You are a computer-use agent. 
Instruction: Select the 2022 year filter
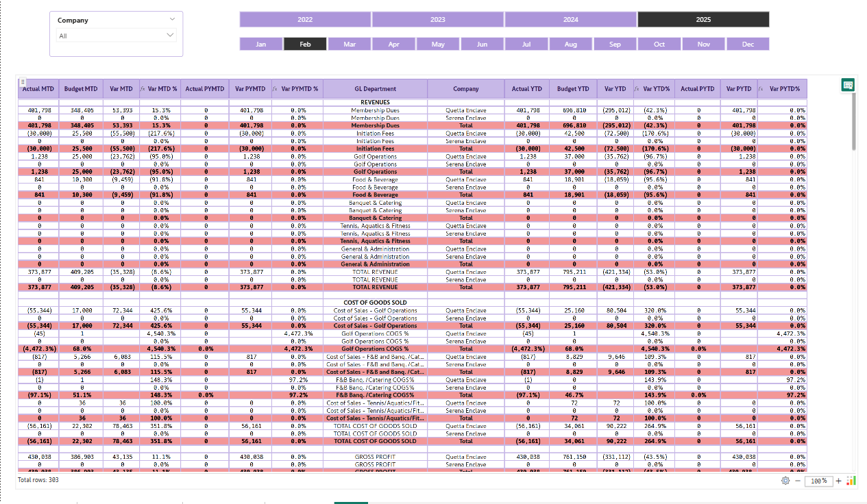click(x=305, y=20)
